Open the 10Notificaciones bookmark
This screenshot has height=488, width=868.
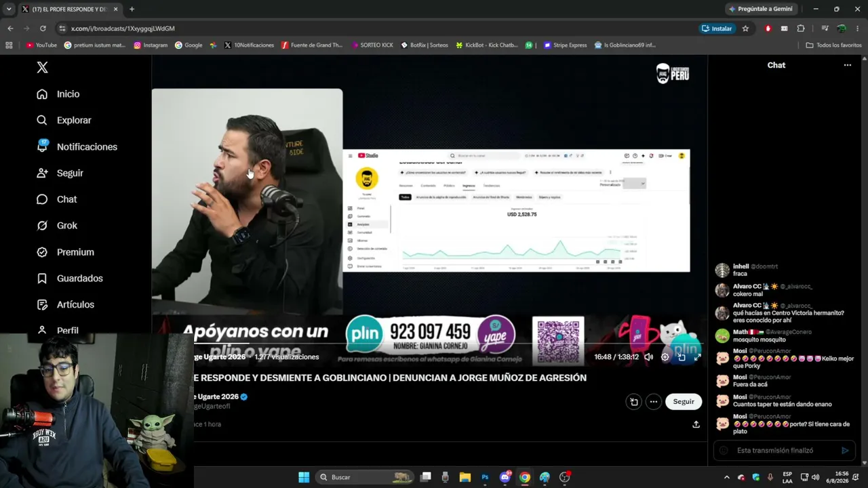[249, 45]
